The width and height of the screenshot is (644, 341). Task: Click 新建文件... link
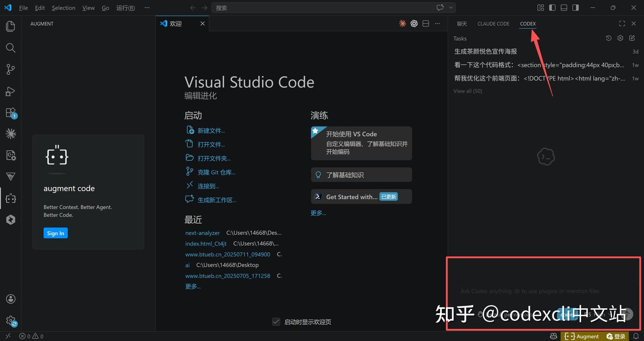tap(211, 131)
